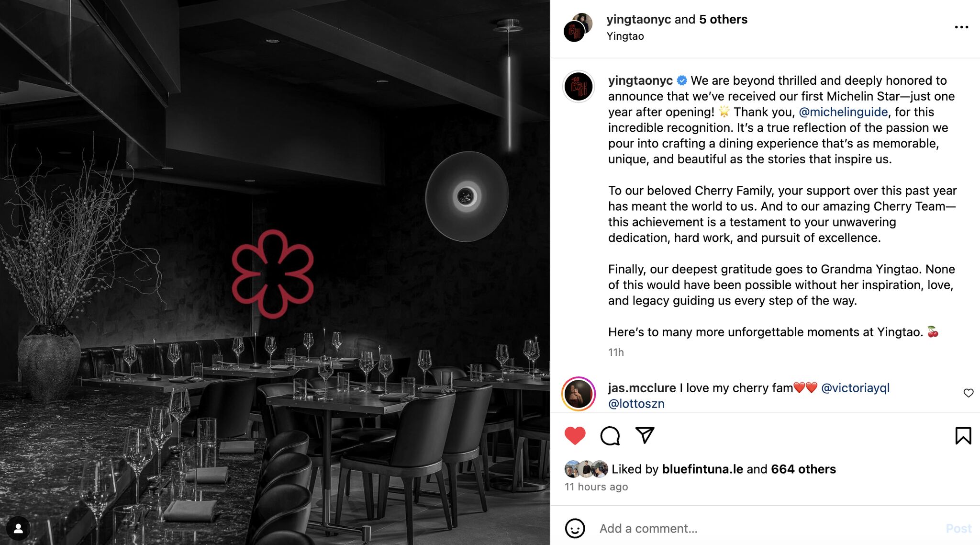Open the Yingtao location link
Image resolution: width=980 pixels, height=545 pixels.
point(625,36)
